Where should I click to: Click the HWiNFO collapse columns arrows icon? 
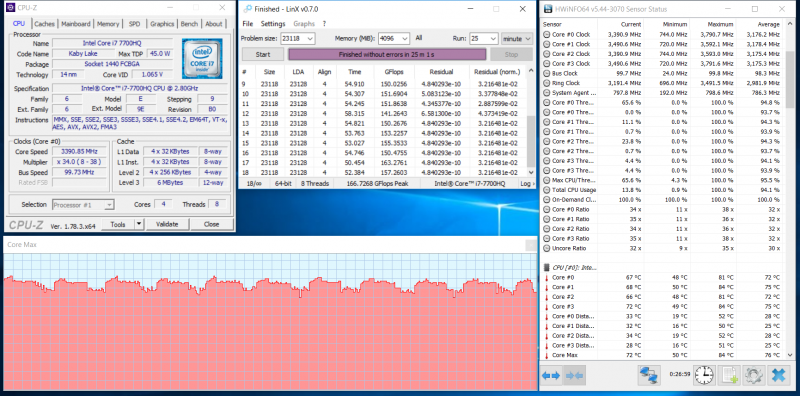(x=574, y=376)
